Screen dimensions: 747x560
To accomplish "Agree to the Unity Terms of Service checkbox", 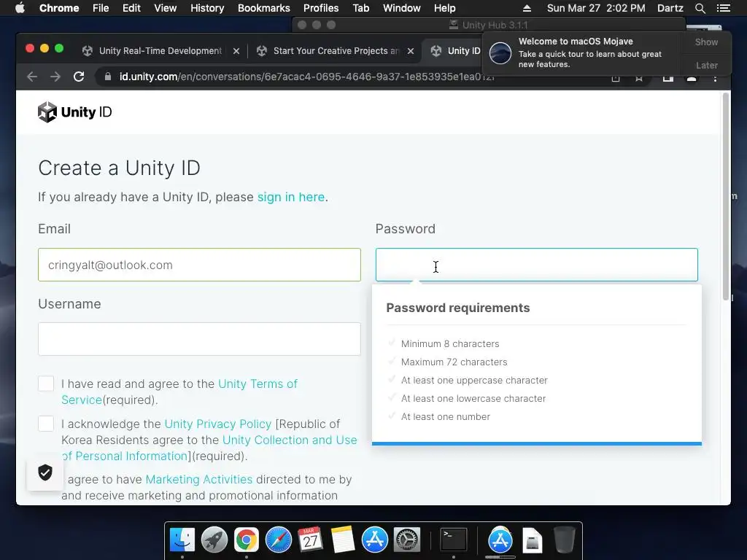I will tap(46, 384).
